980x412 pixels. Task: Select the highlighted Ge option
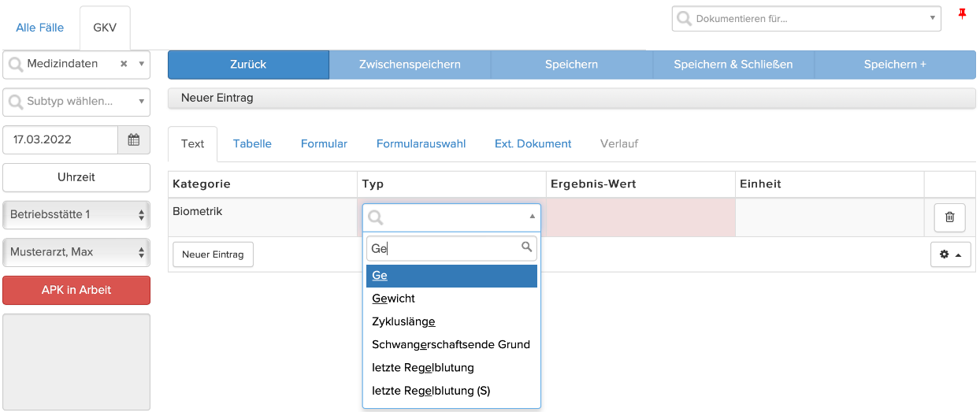pos(451,276)
